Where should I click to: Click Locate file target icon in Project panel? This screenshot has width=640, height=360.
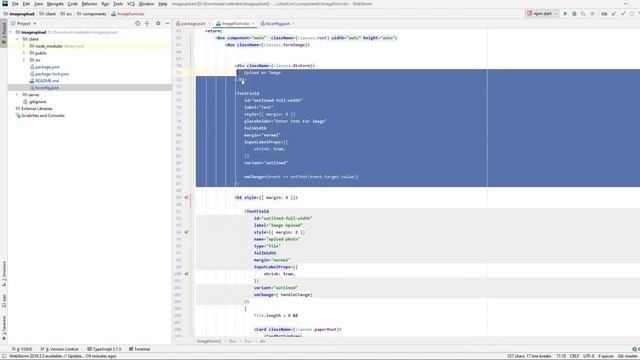point(138,24)
